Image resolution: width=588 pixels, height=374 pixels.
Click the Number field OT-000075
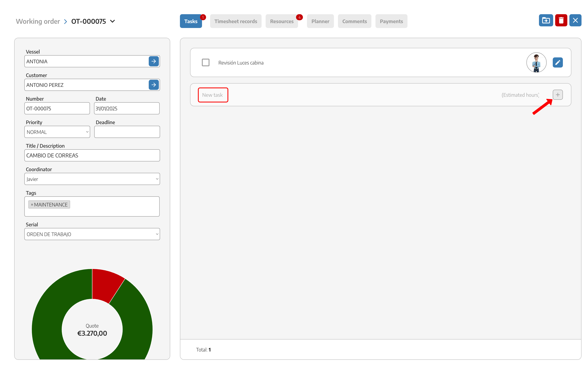click(x=57, y=108)
